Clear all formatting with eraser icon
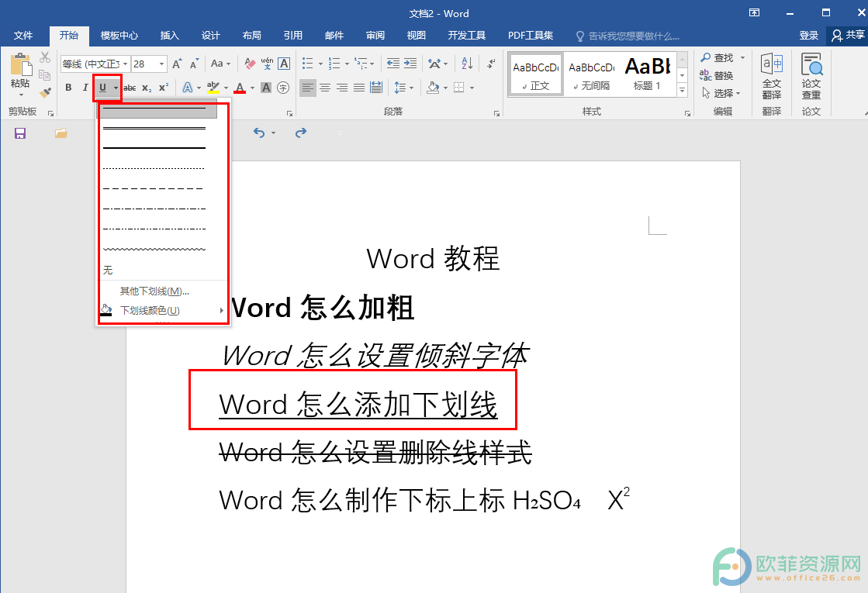The image size is (868, 593). click(x=250, y=64)
